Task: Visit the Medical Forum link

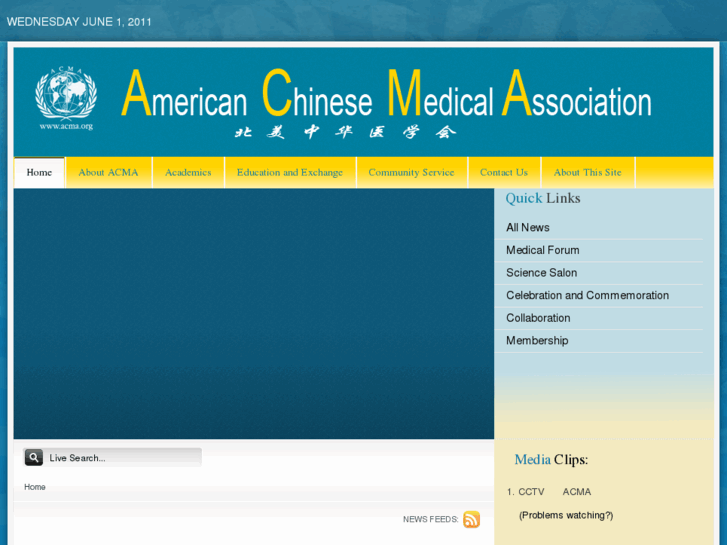Action: 542,250
